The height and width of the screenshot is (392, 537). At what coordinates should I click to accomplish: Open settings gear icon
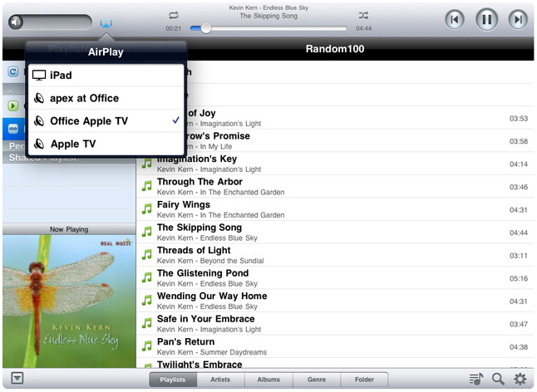coord(520,379)
